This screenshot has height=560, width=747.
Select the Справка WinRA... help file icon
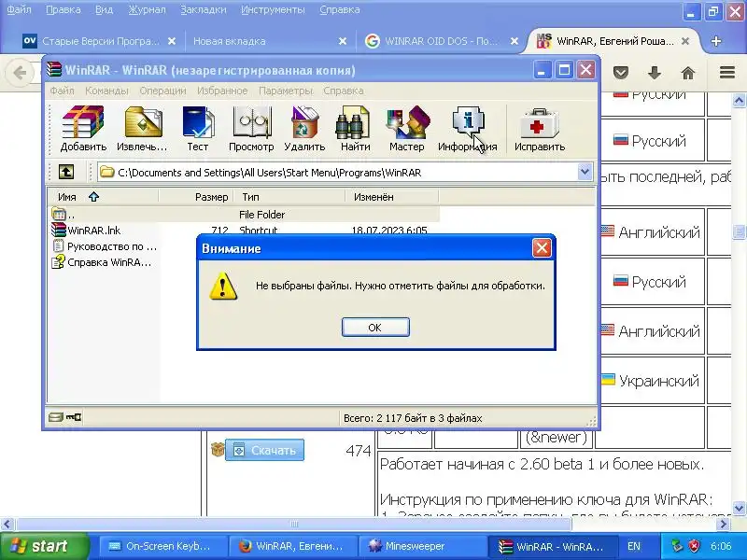[58, 262]
